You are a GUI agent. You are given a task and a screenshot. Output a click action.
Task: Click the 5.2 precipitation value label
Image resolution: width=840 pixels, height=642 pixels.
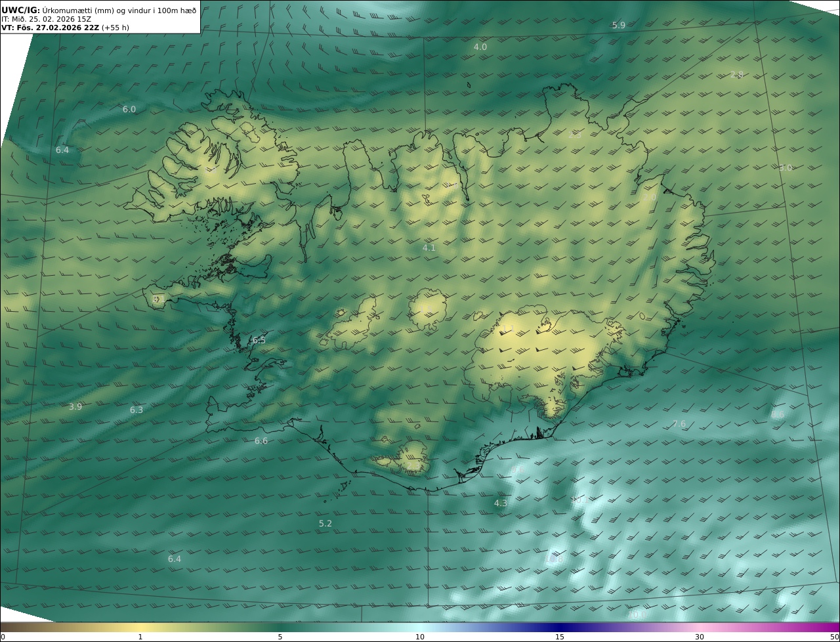tap(325, 524)
